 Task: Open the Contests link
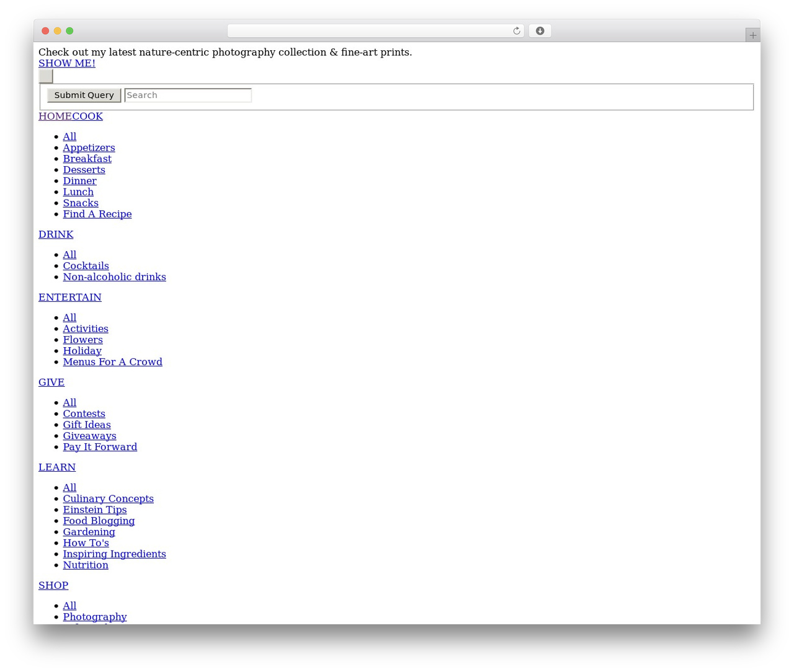click(x=84, y=414)
